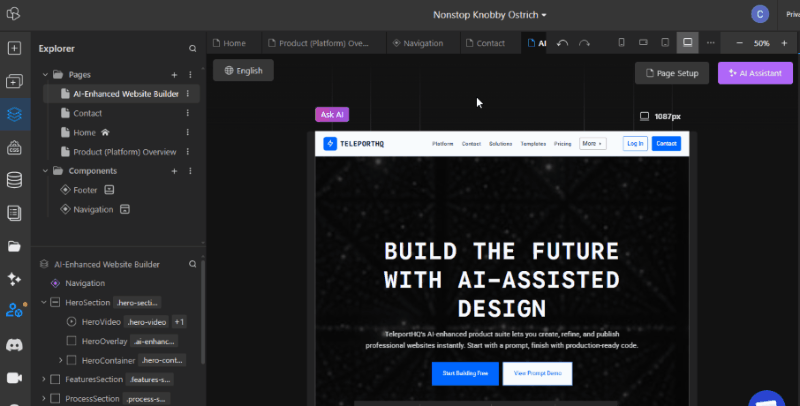Open the English language selector
Viewport: 800px width, 406px height.
[243, 70]
